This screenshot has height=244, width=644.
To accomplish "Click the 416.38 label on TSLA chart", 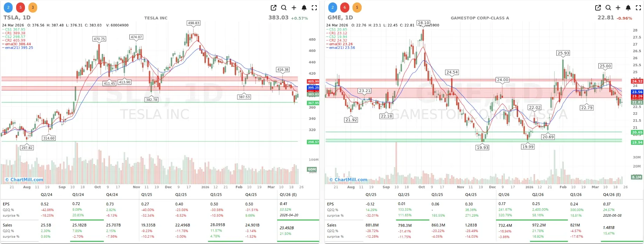I will 283,69.
